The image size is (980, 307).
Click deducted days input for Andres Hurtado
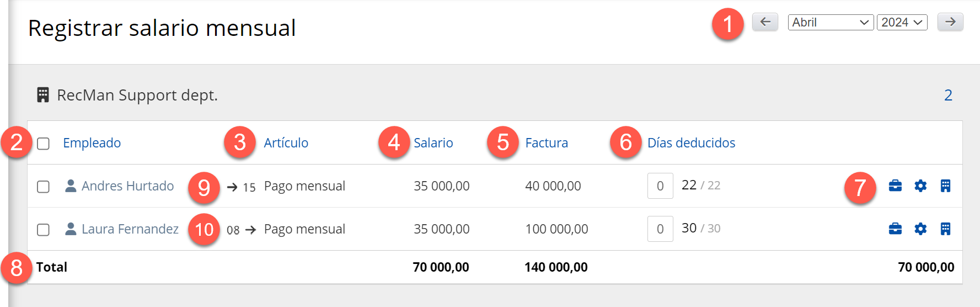(660, 186)
